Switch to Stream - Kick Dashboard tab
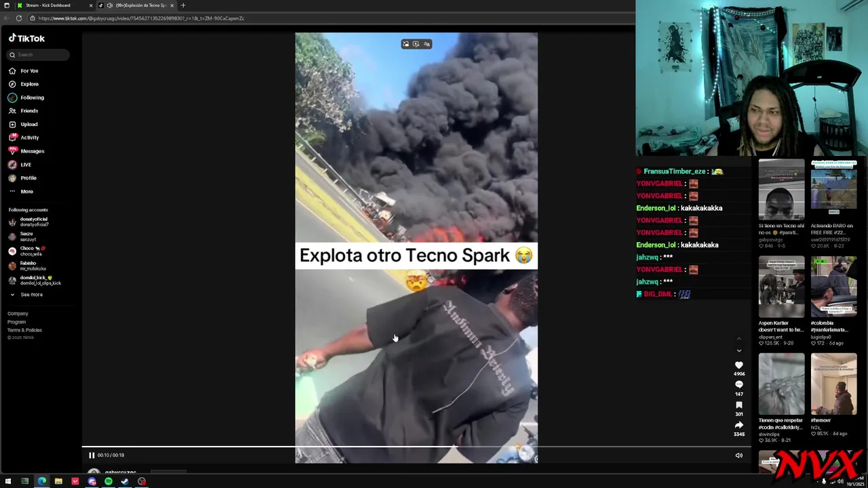This screenshot has width=868, height=488. coord(56,5)
